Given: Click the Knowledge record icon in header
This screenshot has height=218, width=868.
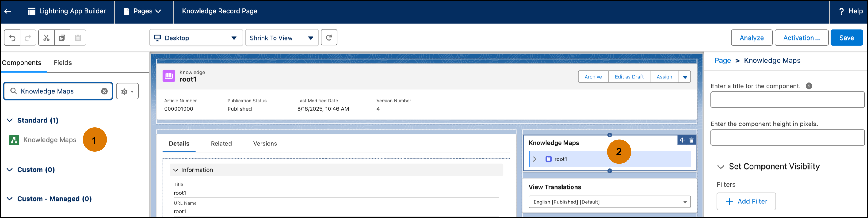Looking at the screenshot, I should (169, 76).
